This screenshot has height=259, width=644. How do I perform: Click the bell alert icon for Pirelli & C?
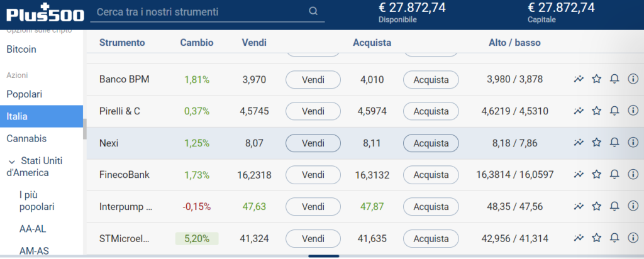click(614, 111)
